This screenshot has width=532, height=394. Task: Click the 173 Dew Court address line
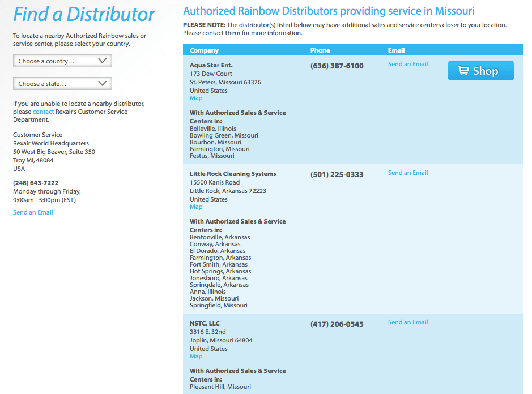(x=211, y=74)
